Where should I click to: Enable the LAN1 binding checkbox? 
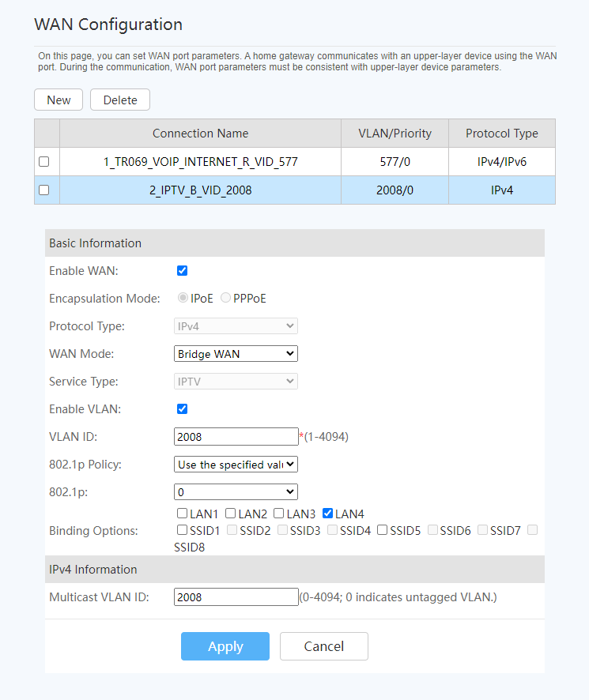pos(183,514)
